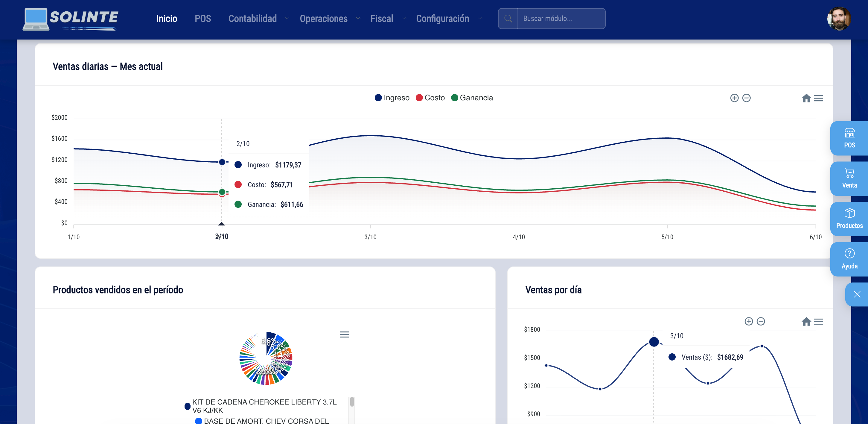Zoom out on Ventas diarias chart
The height and width of the screenshot is (424, 868).
pos(746,98)
